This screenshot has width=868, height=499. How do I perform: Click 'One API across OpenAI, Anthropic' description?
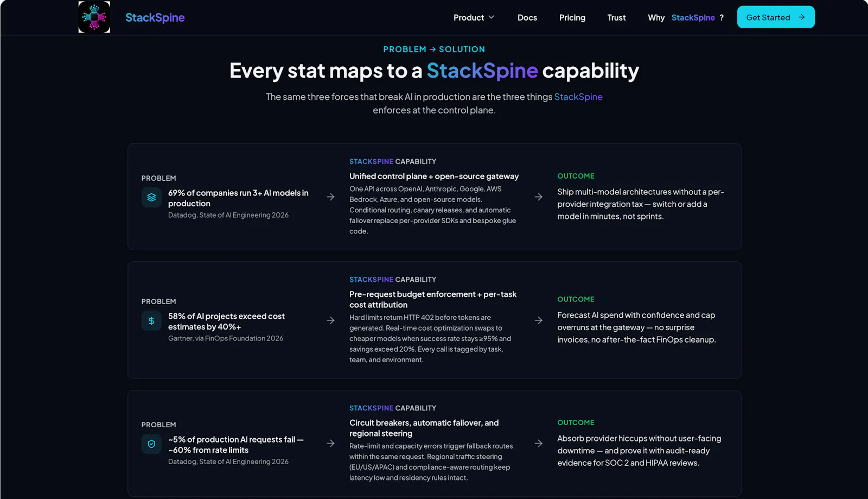tap(432, 210)
